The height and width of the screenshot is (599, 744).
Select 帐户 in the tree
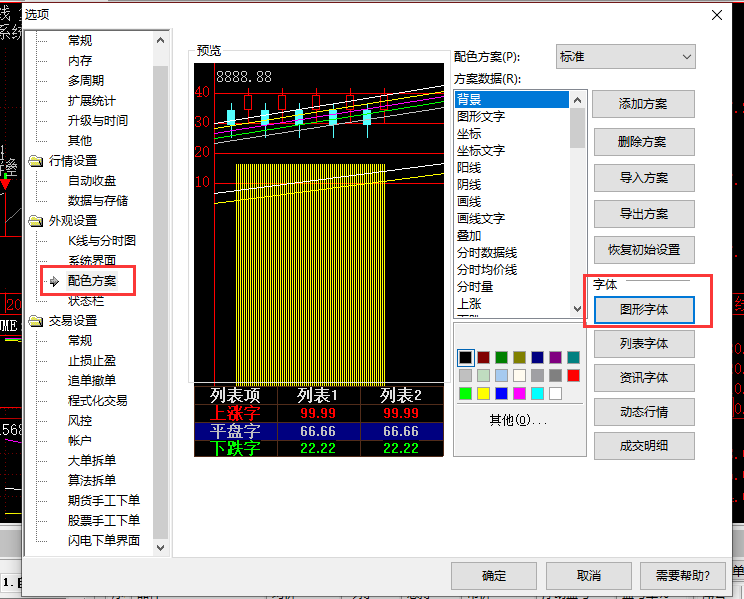pyautogui.click(x=80, y=440)
